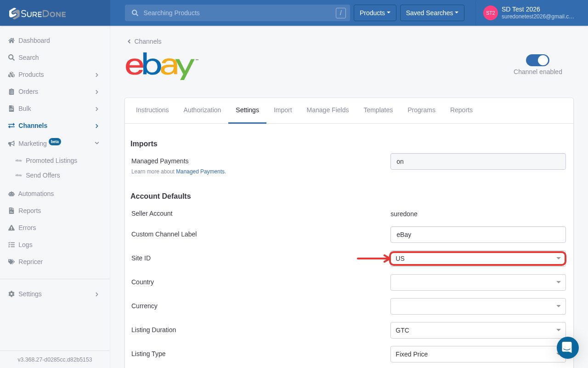Switch to the Manage Fields tab
The image size is (588, 368).
[x=328, y=110]
